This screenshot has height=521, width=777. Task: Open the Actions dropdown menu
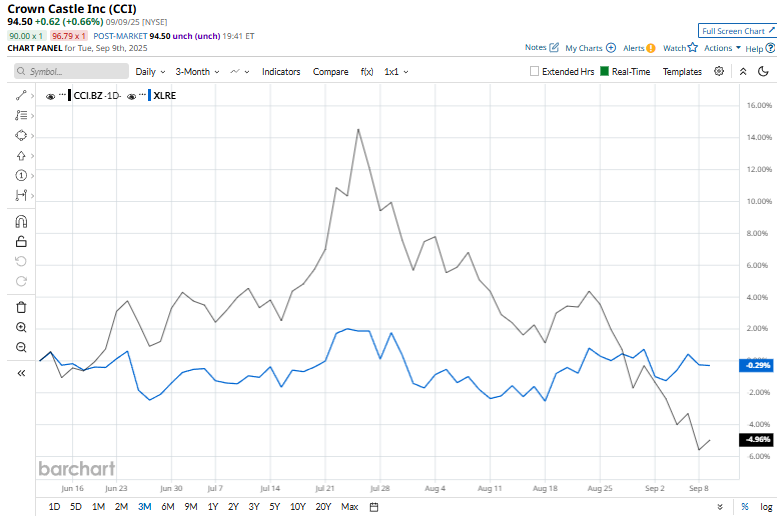pos(722,48)
